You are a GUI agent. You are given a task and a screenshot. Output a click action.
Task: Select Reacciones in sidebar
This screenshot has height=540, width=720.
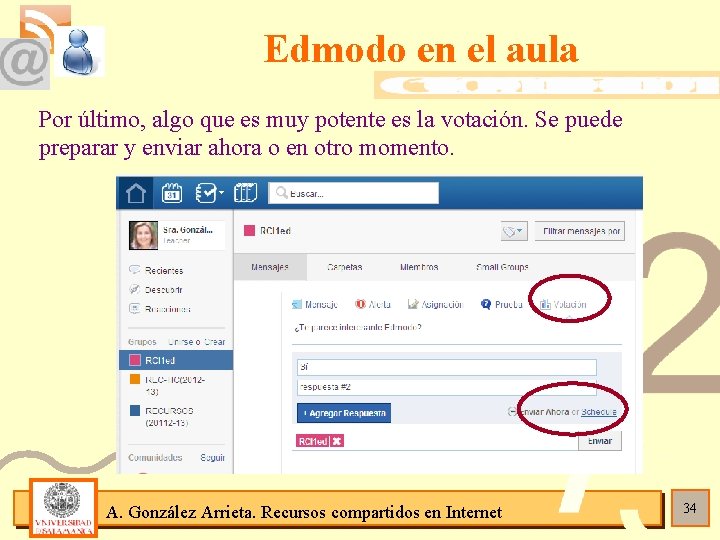click(x=168, y=309)
